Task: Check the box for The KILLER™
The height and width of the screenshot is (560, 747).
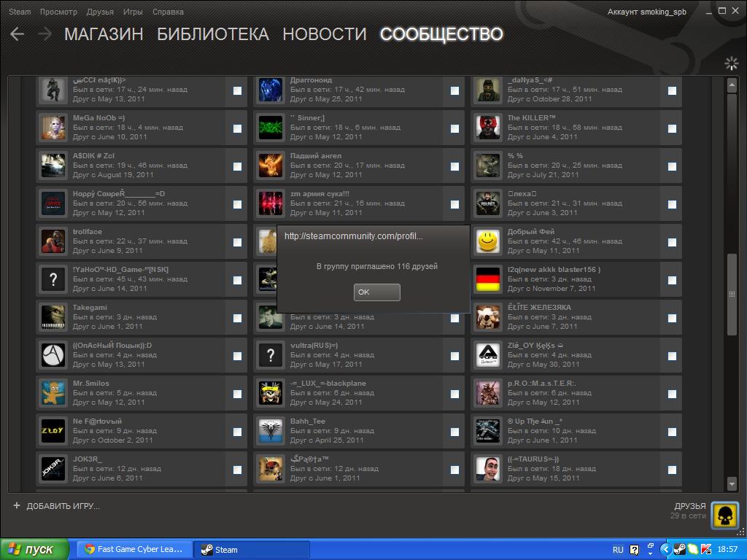Action: pos(672,128)
